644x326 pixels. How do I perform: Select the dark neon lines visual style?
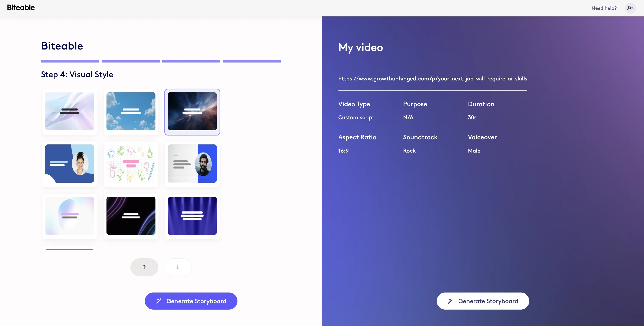click(x=131, y=216)
